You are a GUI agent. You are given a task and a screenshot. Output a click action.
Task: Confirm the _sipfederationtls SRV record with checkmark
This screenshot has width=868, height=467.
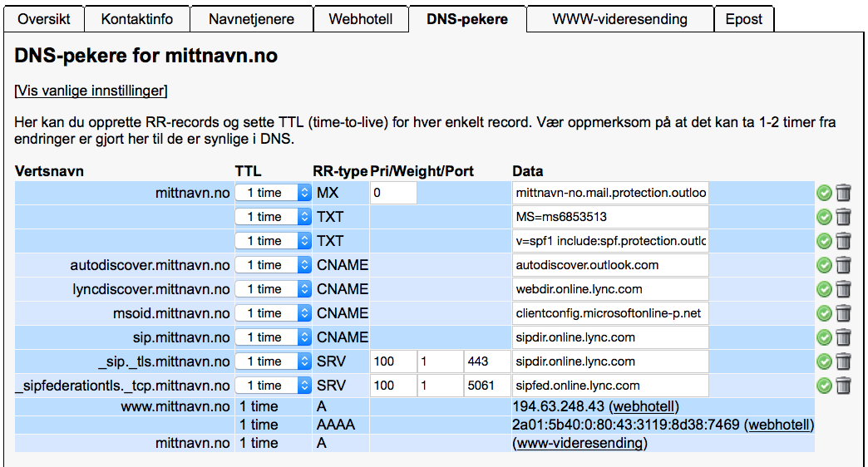click(824, 386)
